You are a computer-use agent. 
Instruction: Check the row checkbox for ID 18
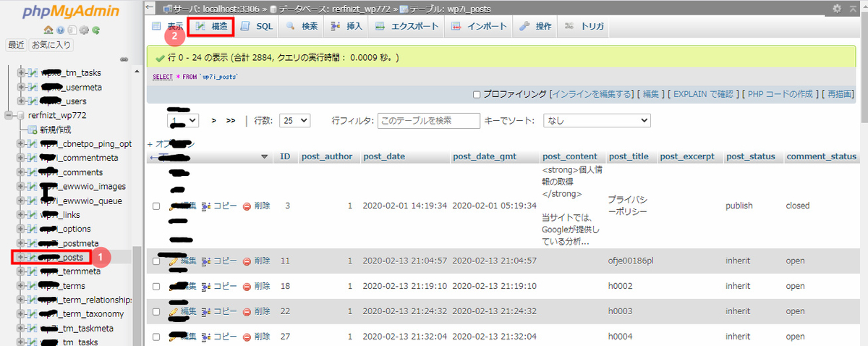[156, 287]
